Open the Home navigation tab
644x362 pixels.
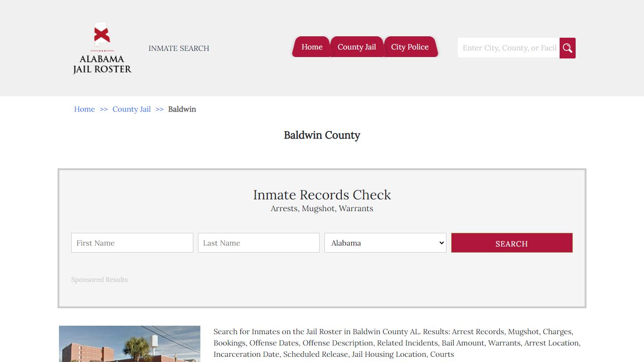(x=312, y=47)
